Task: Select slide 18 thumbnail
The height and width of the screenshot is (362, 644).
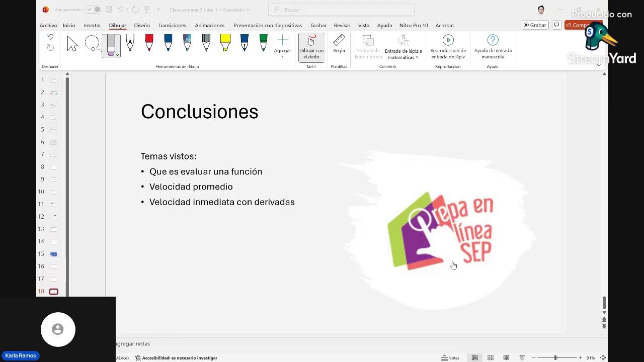Action: [54, 292]
